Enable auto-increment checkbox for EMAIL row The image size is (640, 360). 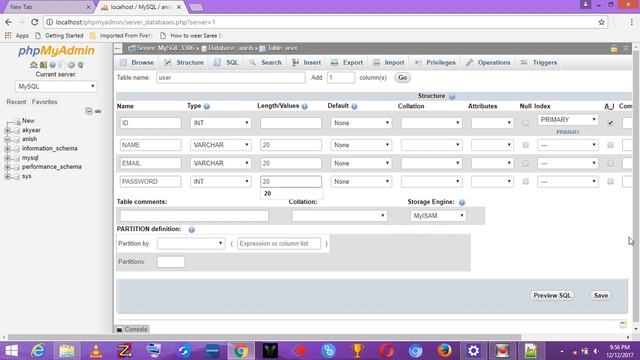point(610,163)
